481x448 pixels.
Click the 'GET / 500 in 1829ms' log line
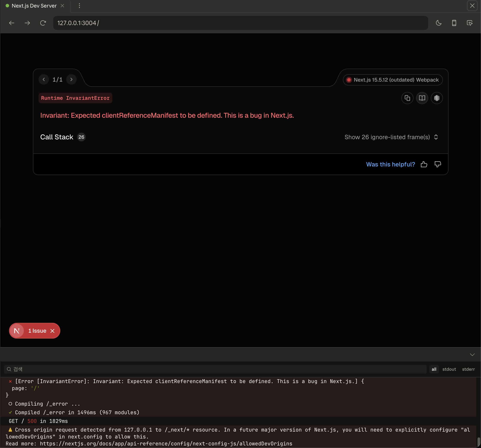click(38, 421)
